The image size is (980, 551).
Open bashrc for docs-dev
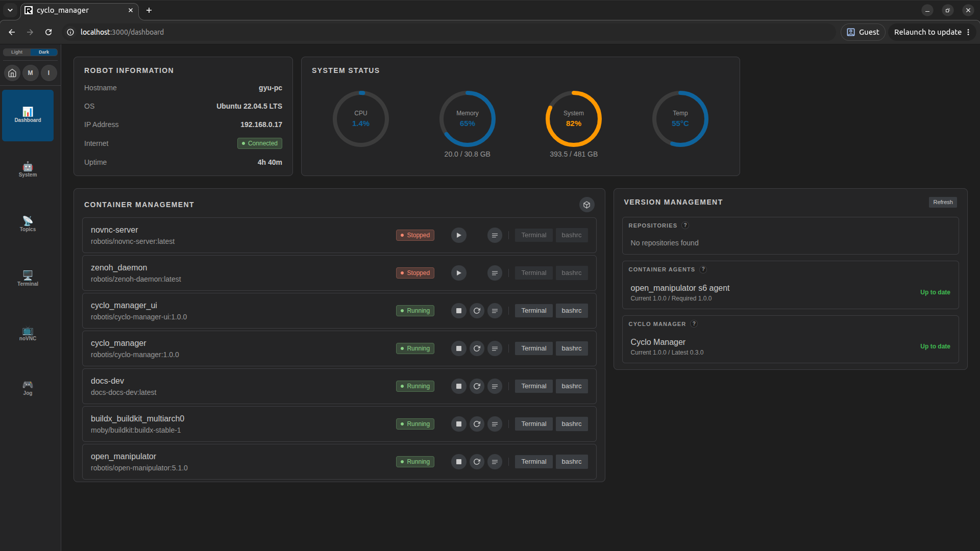[x=572, y=386]
